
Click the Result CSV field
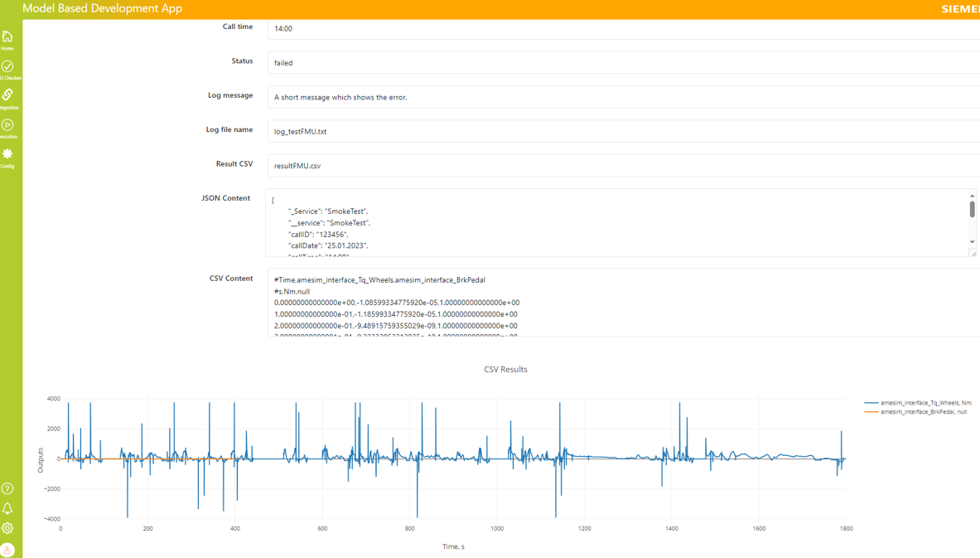[x=621, y=166]
